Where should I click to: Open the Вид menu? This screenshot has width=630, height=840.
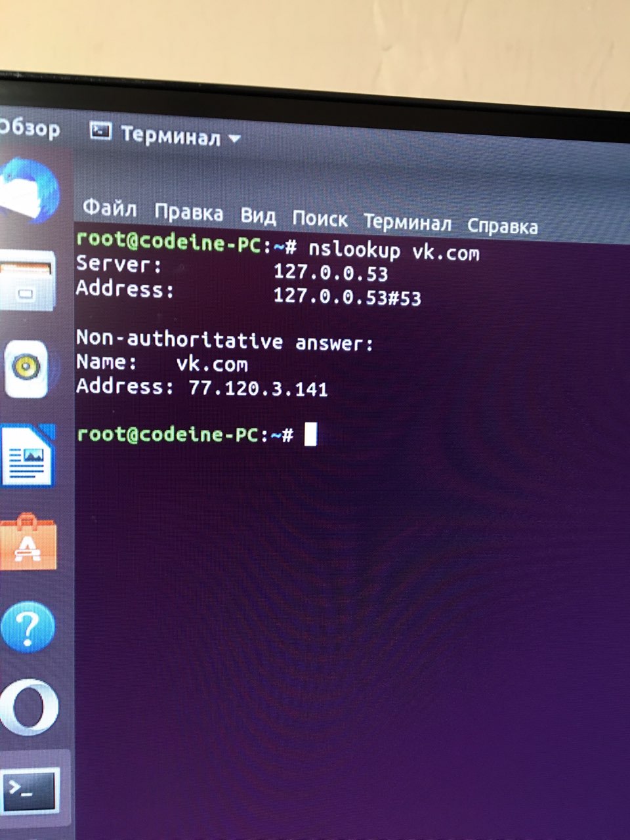258,215
